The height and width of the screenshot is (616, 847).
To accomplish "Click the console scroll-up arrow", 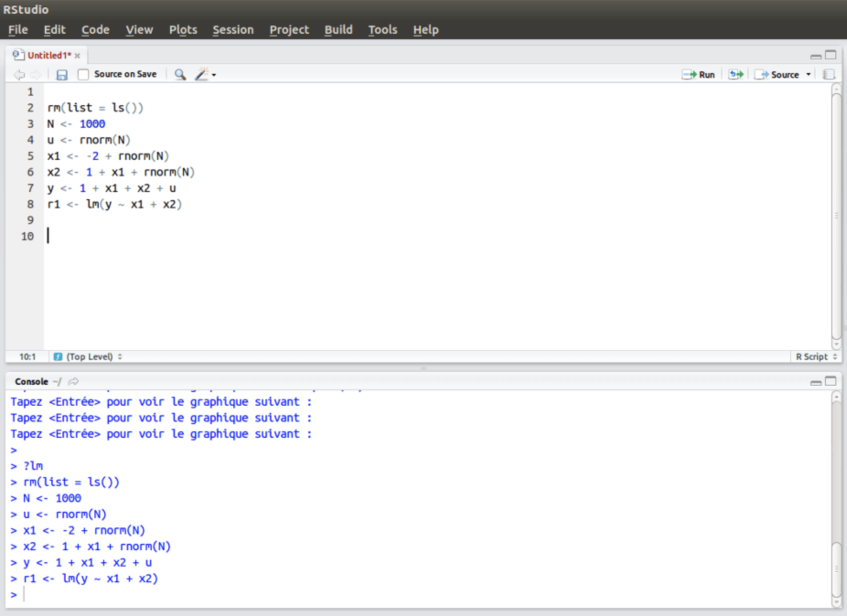I will 836,397.
